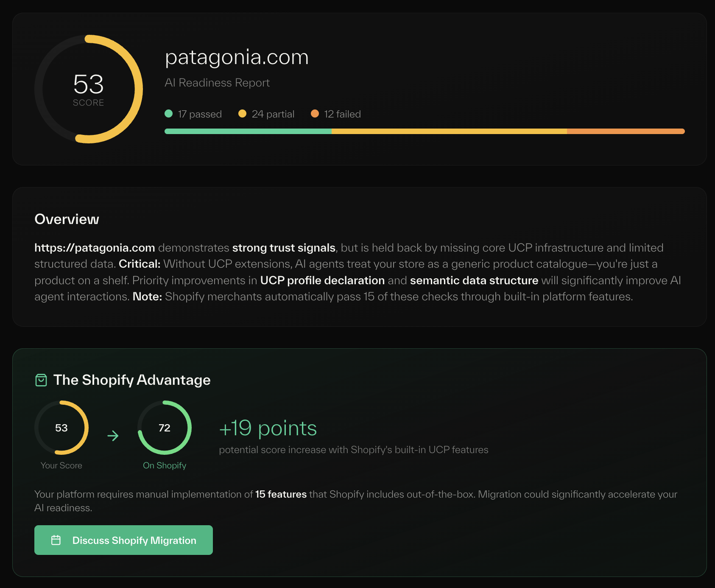This screenshot has height=588, width=715.
Task: Click the calendar icon on the migration button
Action: pyautogui.click(x=56, y=540)
